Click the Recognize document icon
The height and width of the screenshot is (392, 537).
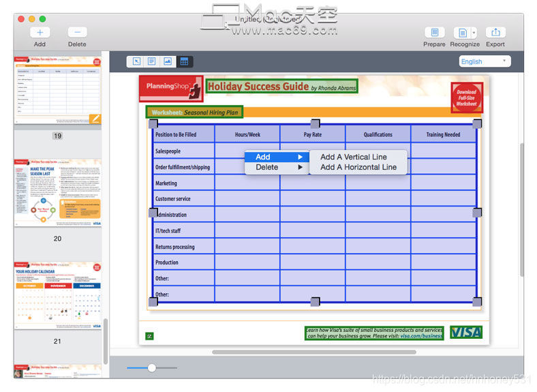point(462,33)
